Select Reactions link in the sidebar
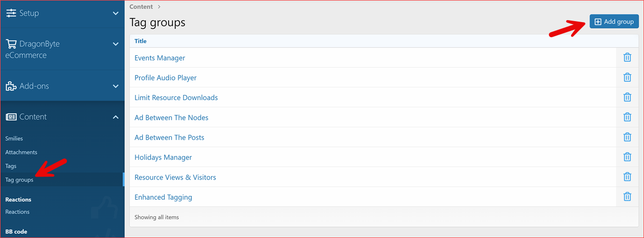 pyautogui.click(x=18, y=212)
